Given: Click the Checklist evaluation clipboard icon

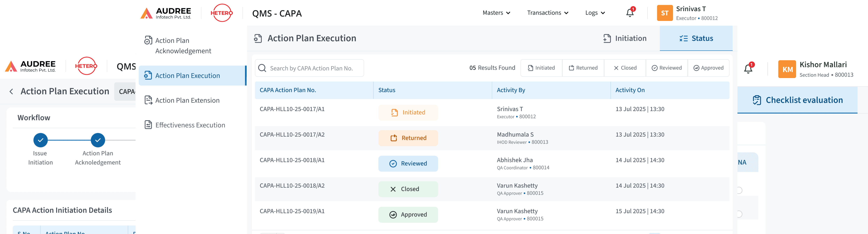Looking at the screenshot, I should point(757,100).
